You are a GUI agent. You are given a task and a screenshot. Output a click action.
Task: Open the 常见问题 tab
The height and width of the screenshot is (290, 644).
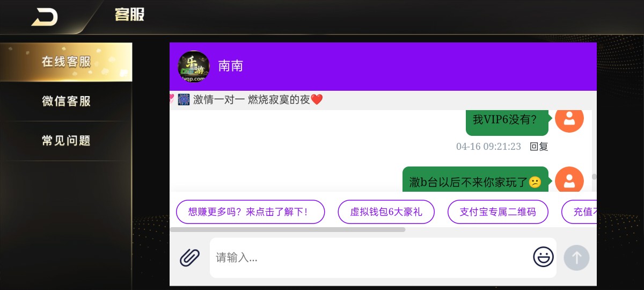tap(66, 141)
